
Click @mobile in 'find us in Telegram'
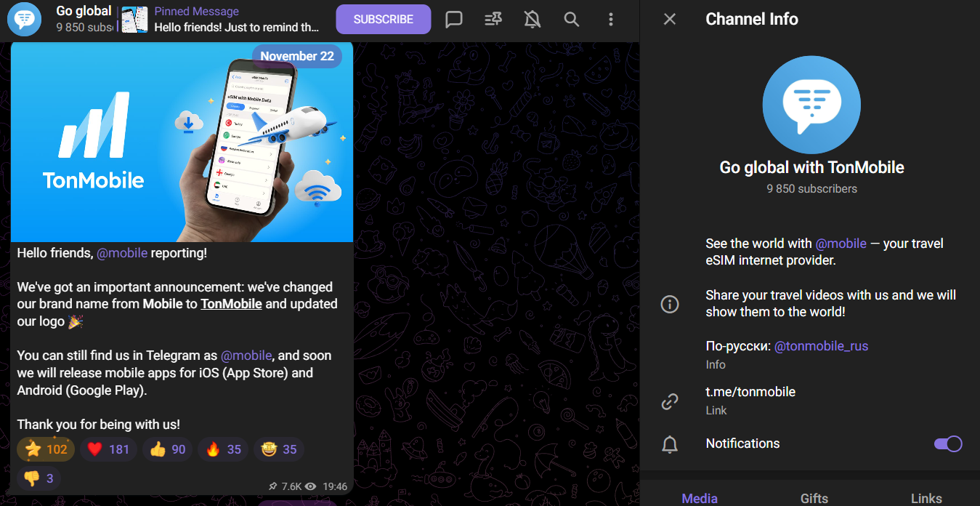click(246, 356)
